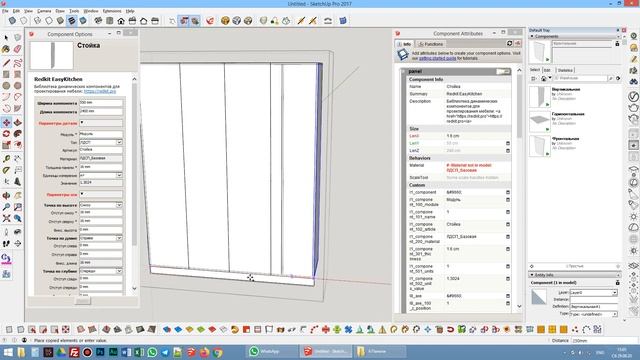Pick the Eraser tool
Viewport: 640px width, 360px height.
click(18, 49)
